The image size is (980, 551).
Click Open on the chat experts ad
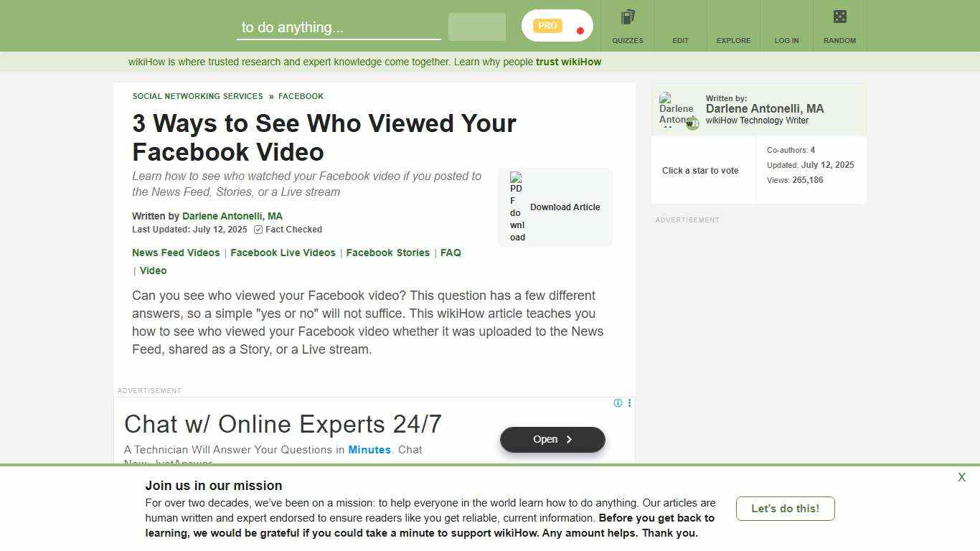(552, 439)
